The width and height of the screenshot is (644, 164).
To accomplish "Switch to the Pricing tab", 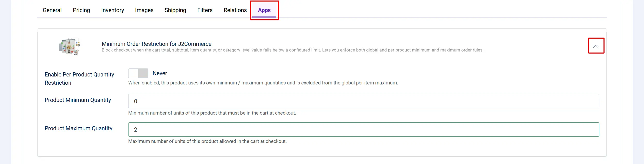I will (x=81, y=10).
